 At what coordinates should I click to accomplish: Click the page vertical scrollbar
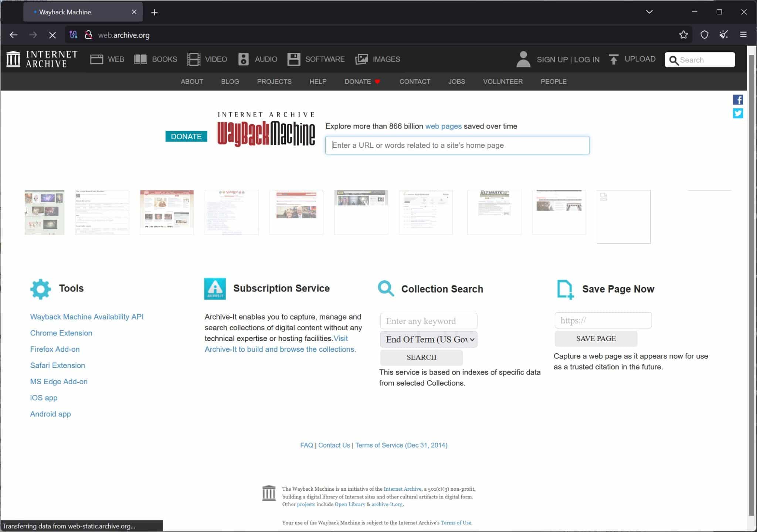tap(751, 284)
